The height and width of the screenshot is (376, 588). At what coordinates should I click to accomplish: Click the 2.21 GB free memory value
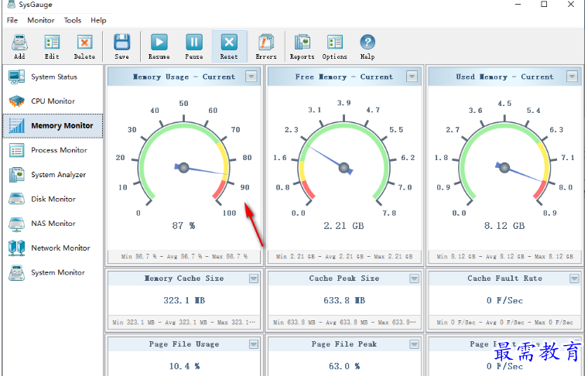[x=344, y=226]
